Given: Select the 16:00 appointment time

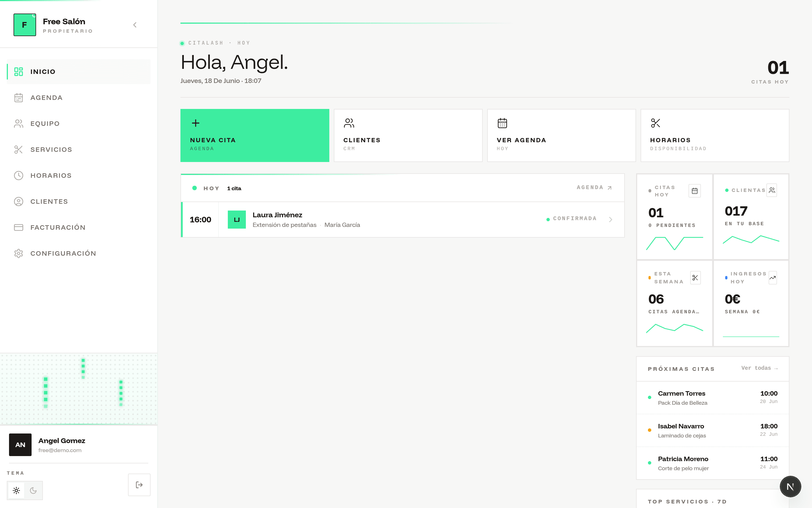Looking at the screenshot, I should tap(200, 220).
